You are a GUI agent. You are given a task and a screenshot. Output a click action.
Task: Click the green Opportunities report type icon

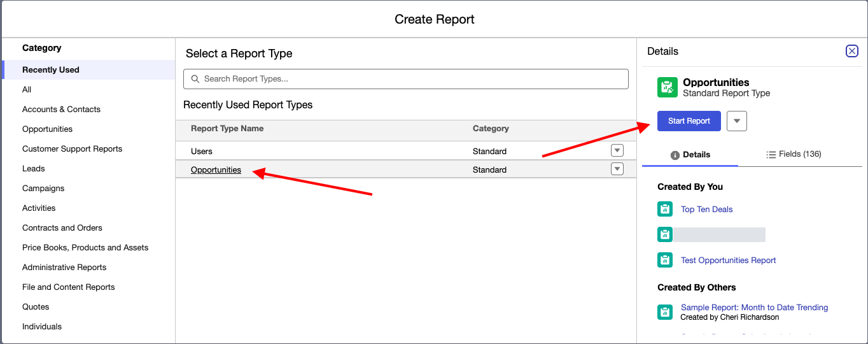[668, 87]
